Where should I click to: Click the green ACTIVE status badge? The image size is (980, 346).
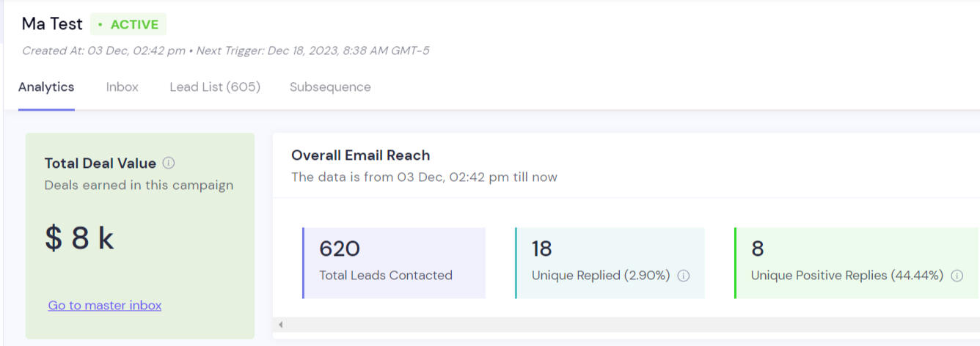coord(128,24)
